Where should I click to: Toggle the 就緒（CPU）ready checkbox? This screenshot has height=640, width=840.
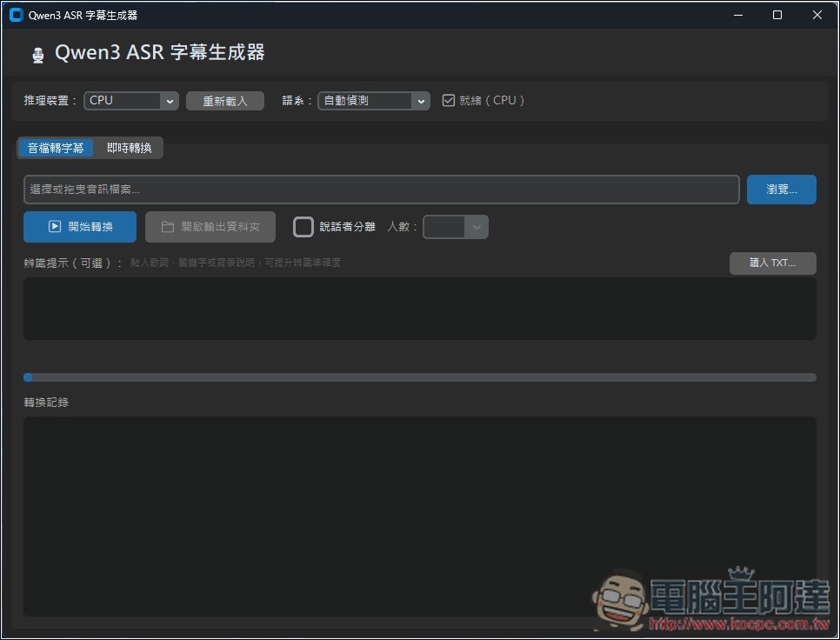click(x=448, y=99)
